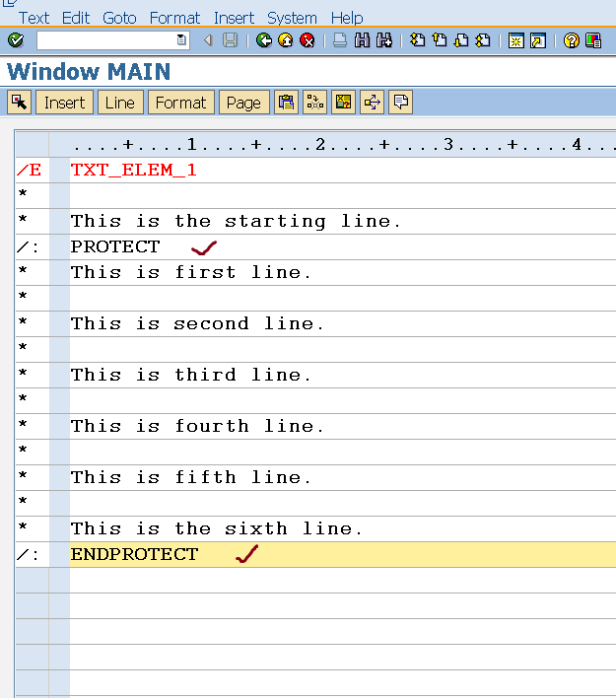Open the Text menu

click(34, 19)
